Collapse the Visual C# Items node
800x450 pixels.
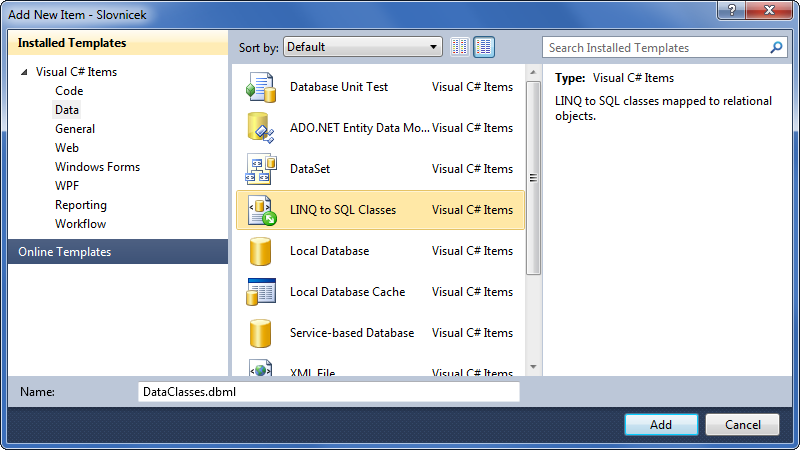[x=23, y=72]
